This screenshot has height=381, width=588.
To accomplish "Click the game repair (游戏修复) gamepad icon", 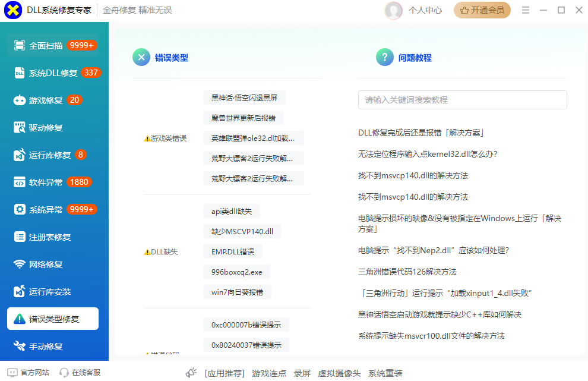I will pos(20,100).
